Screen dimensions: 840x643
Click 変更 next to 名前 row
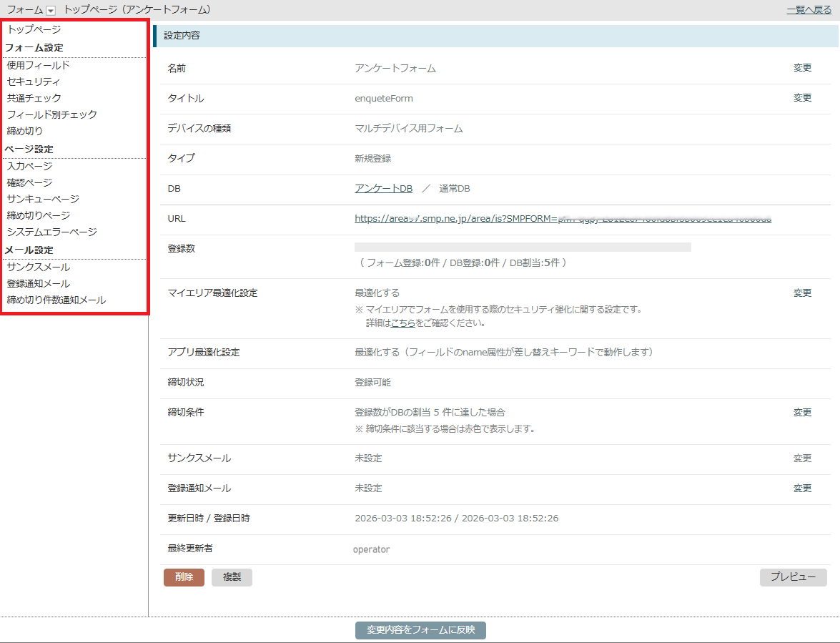point(802,68)
